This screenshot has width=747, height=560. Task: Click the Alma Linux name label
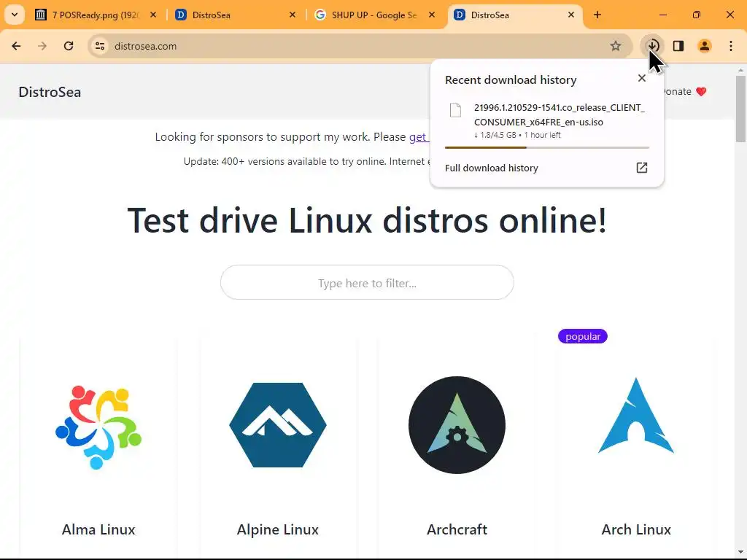pyautogui.click(x=98, y=529)
